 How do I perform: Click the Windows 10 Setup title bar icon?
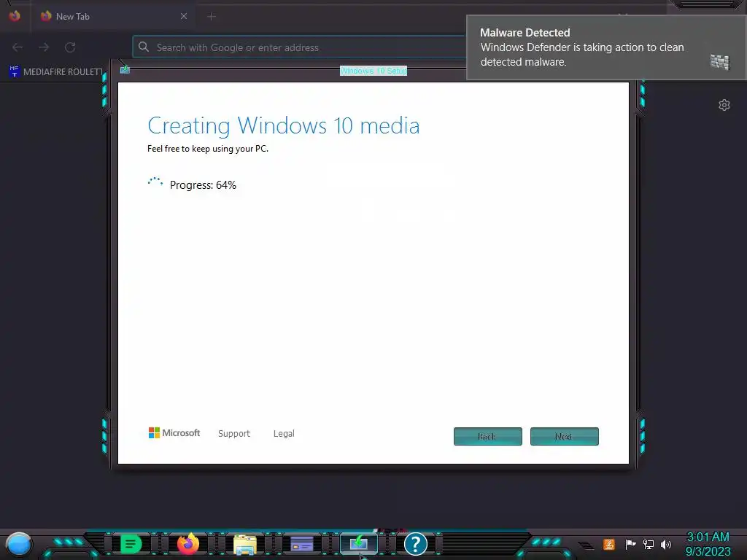[125, 70]
